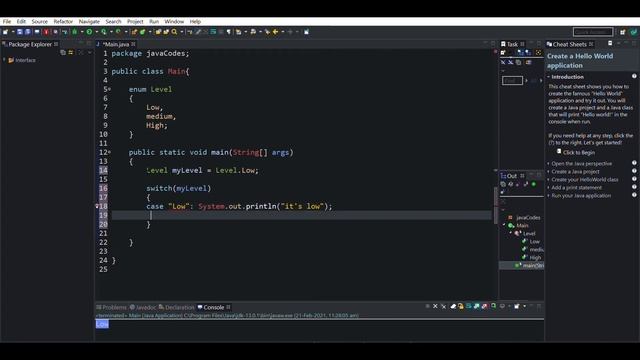Click the New Task icon in Task view

click(x=502, y=53)
